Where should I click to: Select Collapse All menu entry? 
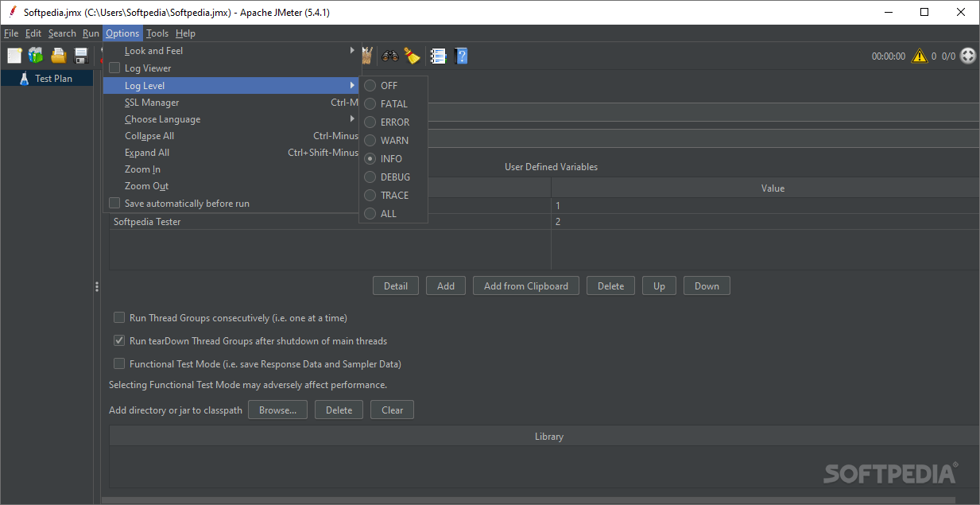pos(231,136)
